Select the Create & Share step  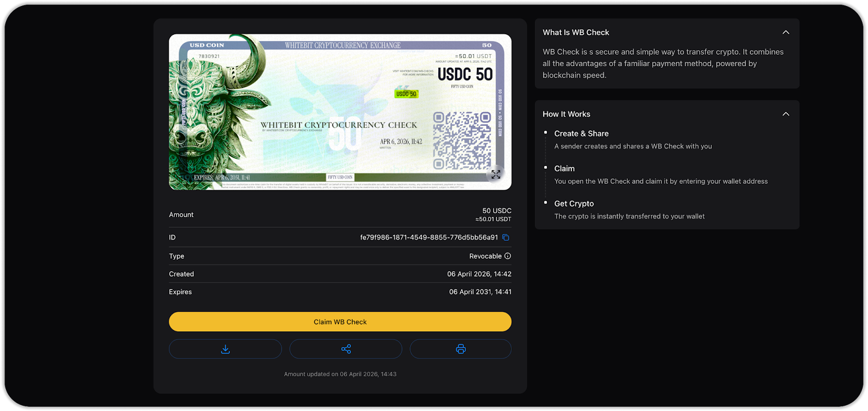click(x=582, y=133)
